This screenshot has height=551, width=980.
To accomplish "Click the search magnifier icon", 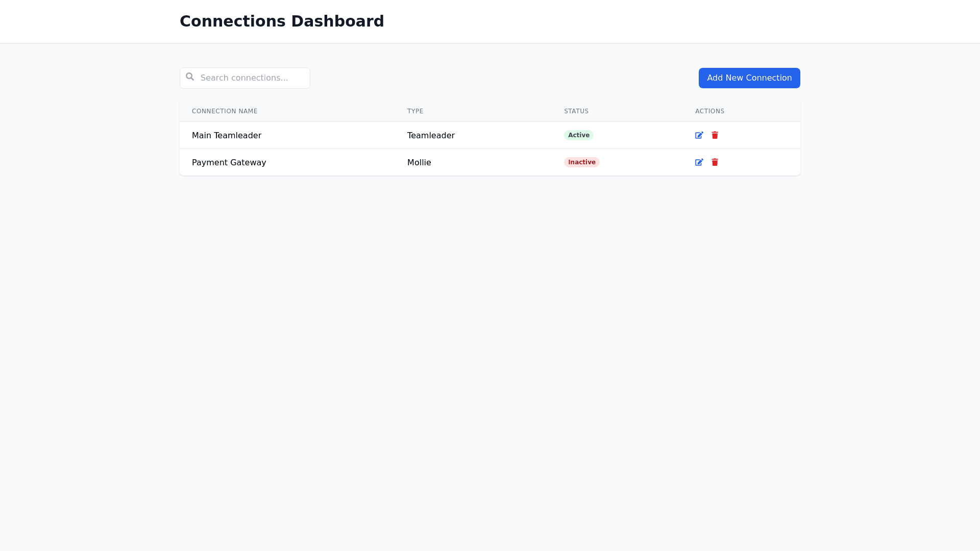I will tap(190, 77).
